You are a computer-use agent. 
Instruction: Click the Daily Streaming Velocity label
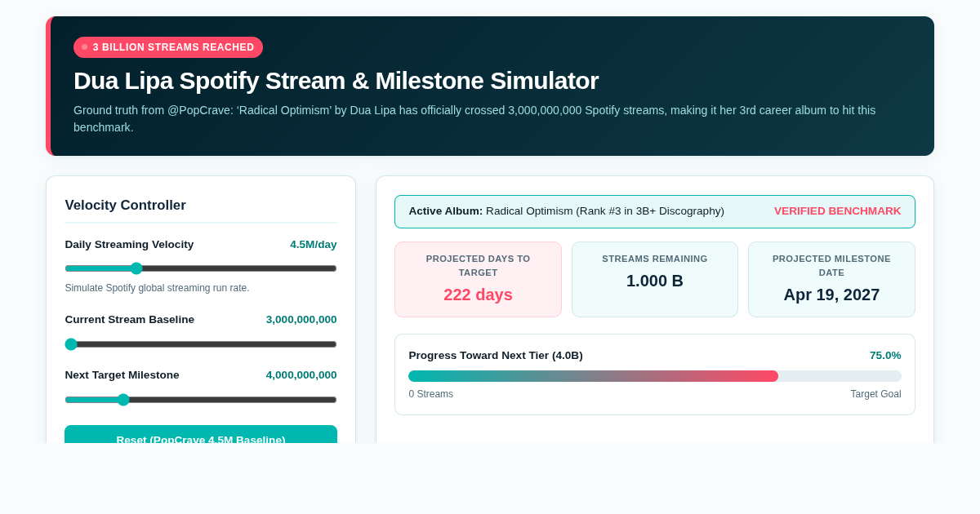pos(129,245)
